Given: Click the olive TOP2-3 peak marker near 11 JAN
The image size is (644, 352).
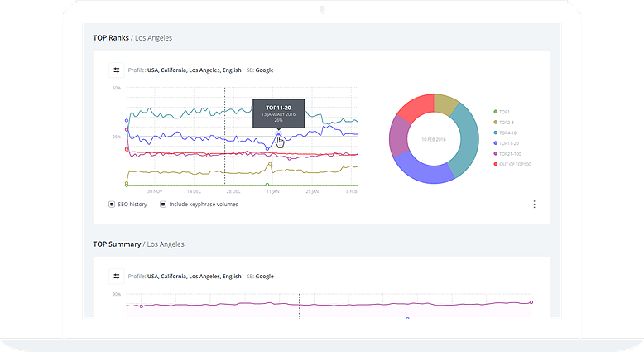Looking at the screenshot, I should 270,164.
